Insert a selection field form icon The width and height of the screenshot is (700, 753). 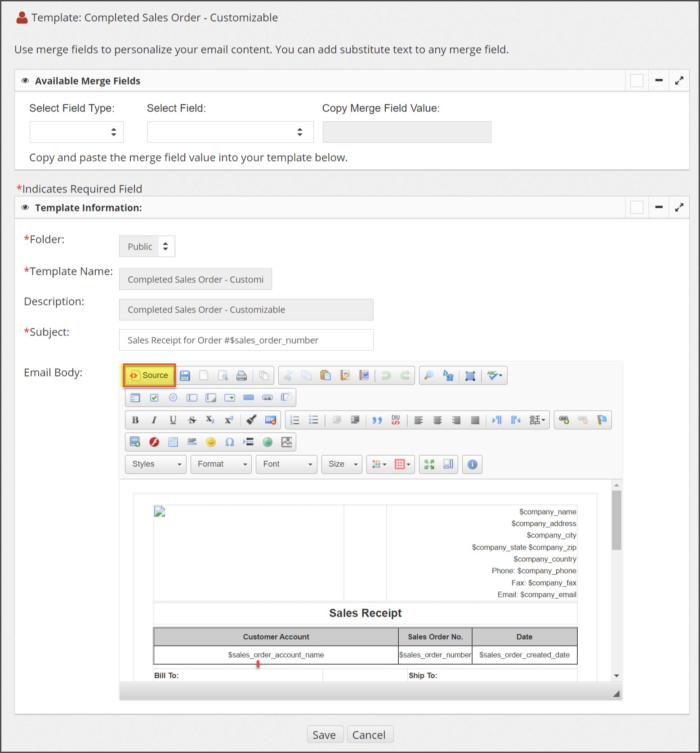(230, 398)
